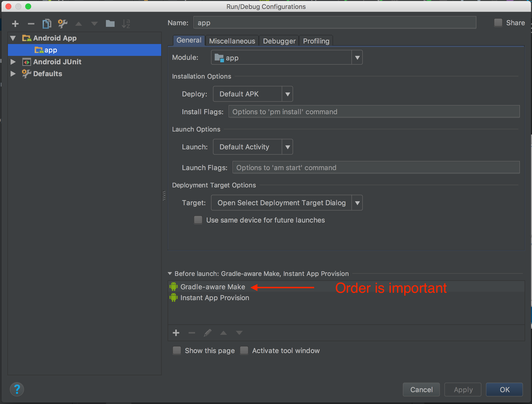Image resolution: width=532 pixels, height=404 pixels.
Task: Switch to the Miscellaneous tab
Action: (x=232, y=41)
